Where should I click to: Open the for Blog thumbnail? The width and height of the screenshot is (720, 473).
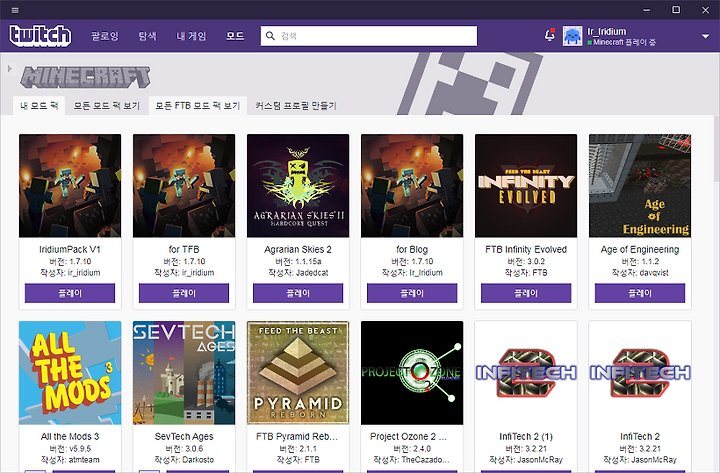point(412,186)
